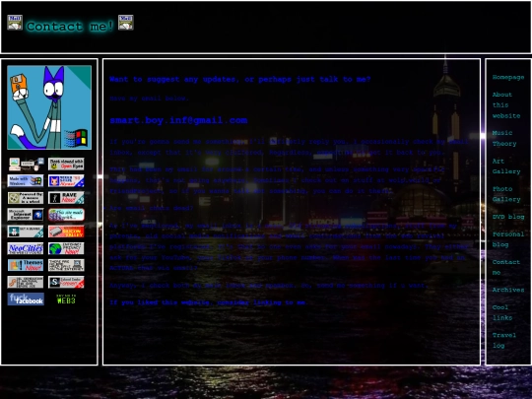
Task: Click the Mail icon right of the heading
Action: [125, 23]
